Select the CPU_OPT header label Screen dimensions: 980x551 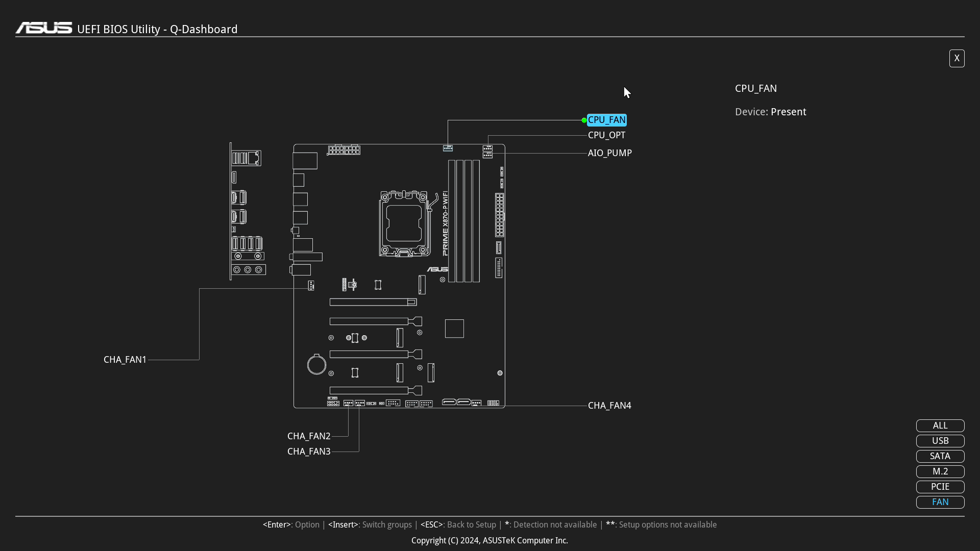(606, 135)
